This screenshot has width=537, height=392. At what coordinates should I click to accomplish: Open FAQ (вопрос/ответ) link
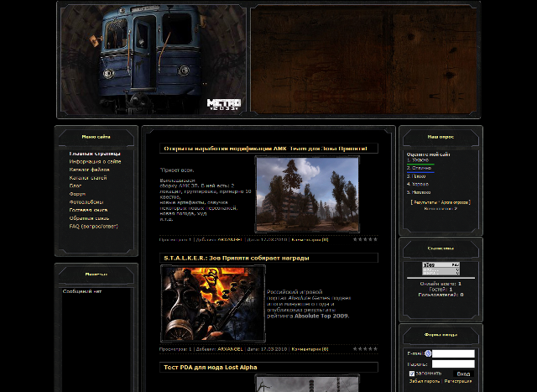[93, 227]
